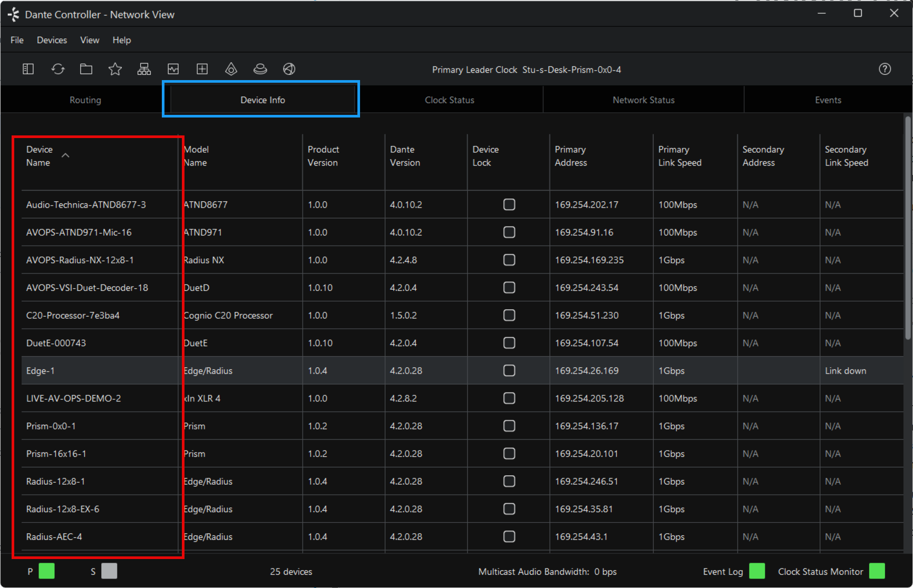The width and height of the screenshot is (913, 588).
Task: Toggle Device Lock for Edge-1
Action: coord(509,370)
